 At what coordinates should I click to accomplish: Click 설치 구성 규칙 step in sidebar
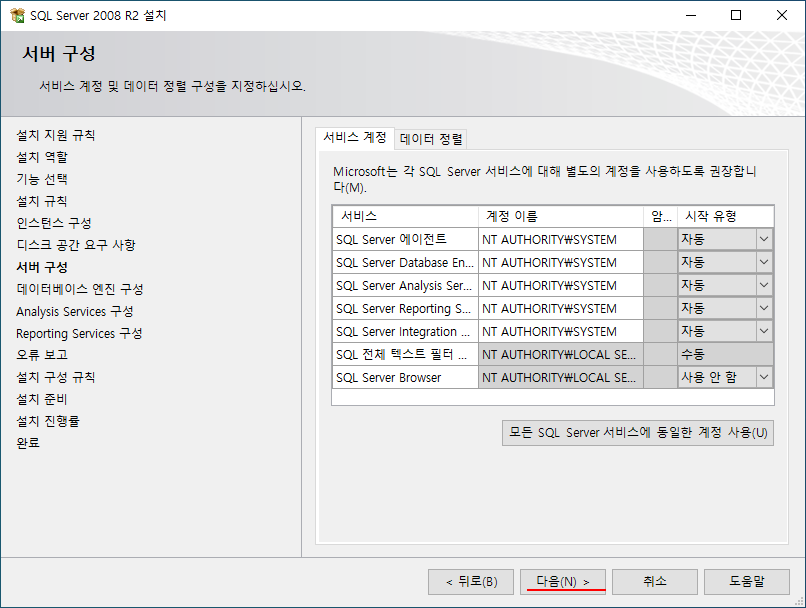(x=56, y=377)
